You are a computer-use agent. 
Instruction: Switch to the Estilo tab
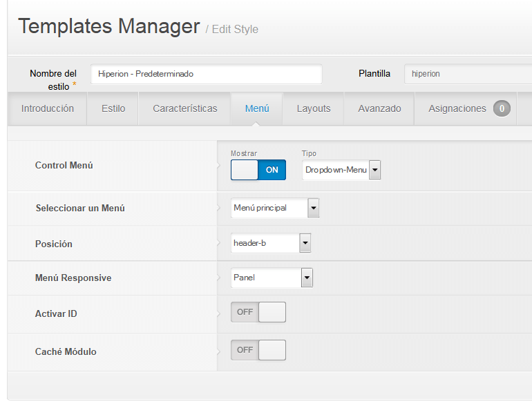(x=113, y=108)
